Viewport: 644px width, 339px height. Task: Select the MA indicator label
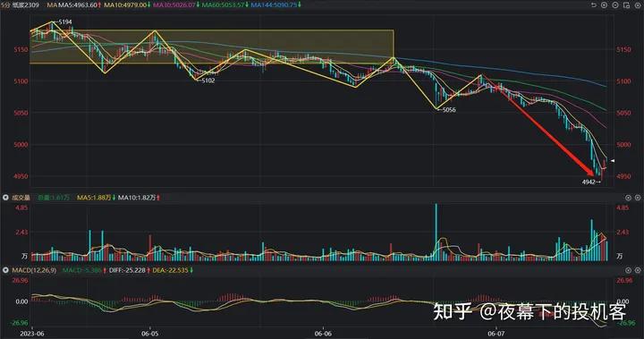51,5
